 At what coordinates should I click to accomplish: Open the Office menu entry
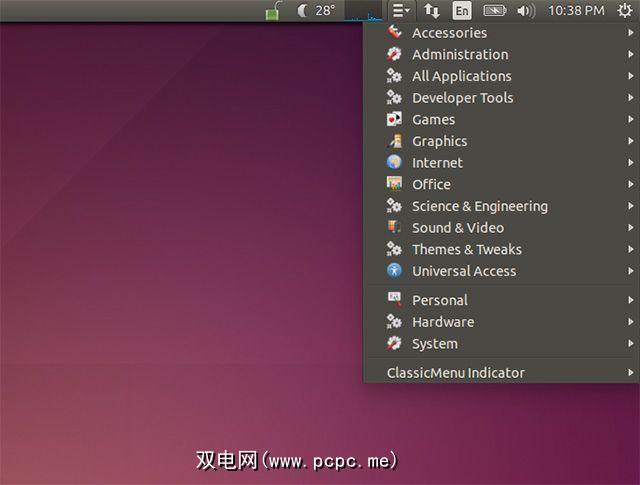501,184
